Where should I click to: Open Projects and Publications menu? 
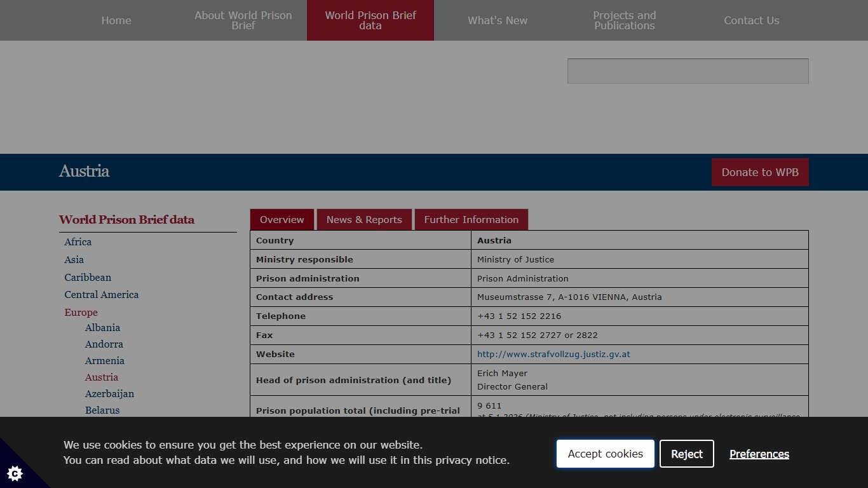[625, 20]
